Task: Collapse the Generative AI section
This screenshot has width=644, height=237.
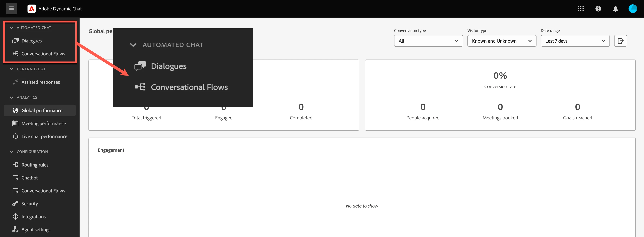Action: [12, 69]
